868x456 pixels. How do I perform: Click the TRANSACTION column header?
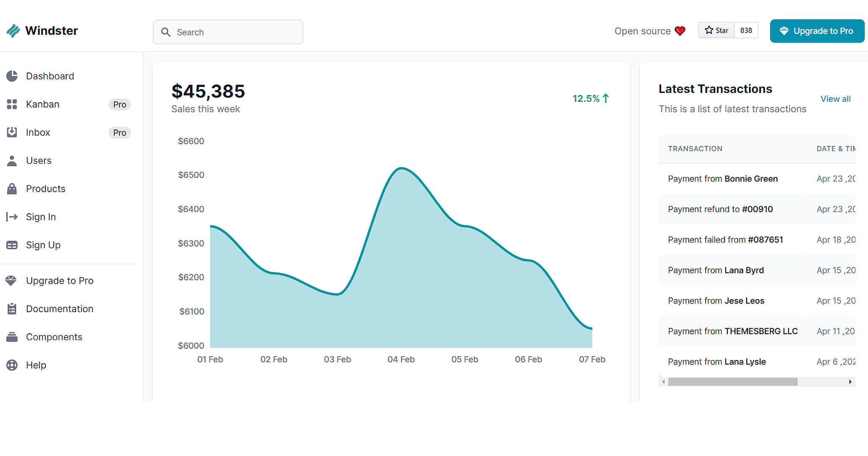pyautogui.click(x=695, y=148)
